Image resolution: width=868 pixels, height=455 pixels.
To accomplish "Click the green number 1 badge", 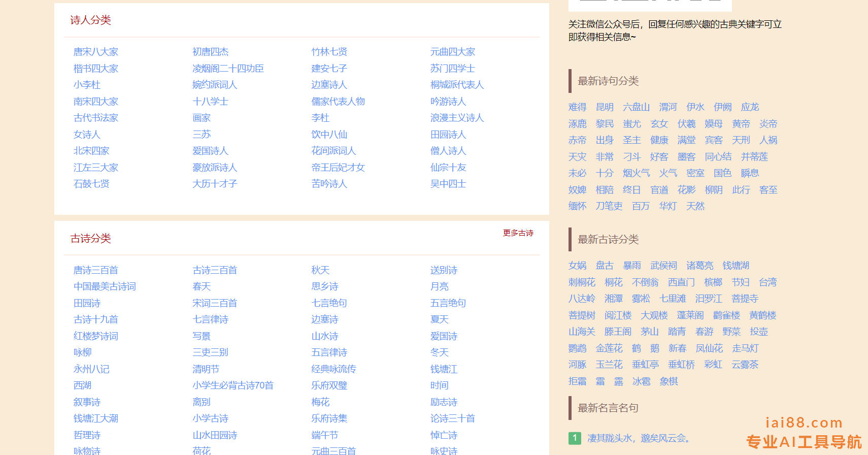I will [x=575, y=438].
